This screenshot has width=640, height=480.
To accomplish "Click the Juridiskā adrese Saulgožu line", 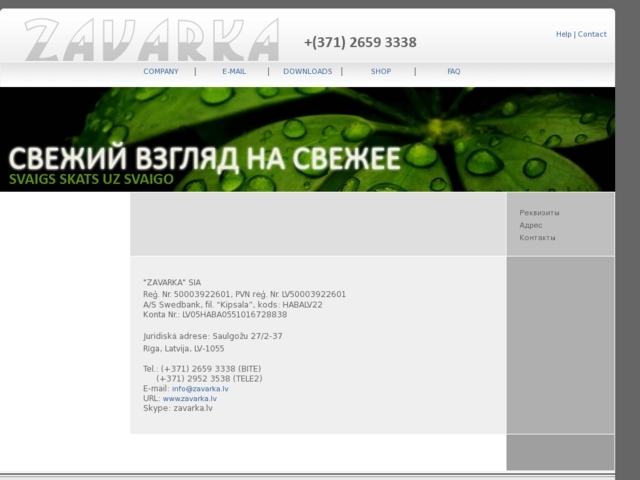I will point(213,336).
